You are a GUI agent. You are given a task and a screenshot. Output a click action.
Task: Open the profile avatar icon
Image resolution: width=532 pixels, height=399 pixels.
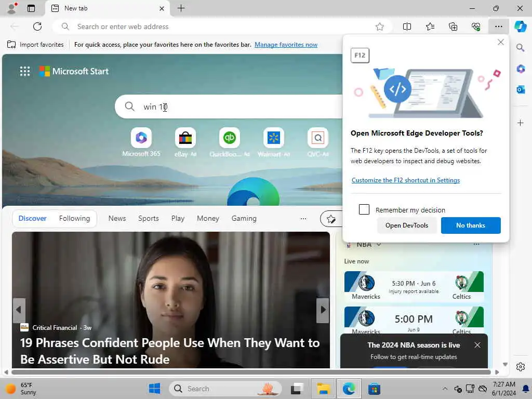[12, 8]
